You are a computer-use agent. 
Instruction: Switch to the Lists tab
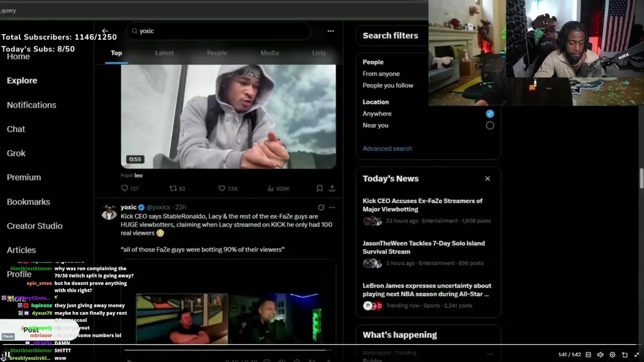(x=319, y=53)
